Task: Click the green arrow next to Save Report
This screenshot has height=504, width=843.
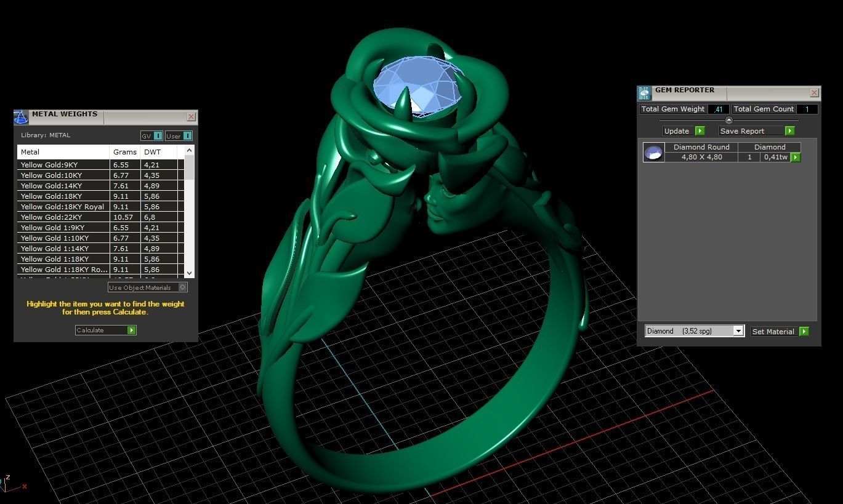Action: click(x=790, y=131)
